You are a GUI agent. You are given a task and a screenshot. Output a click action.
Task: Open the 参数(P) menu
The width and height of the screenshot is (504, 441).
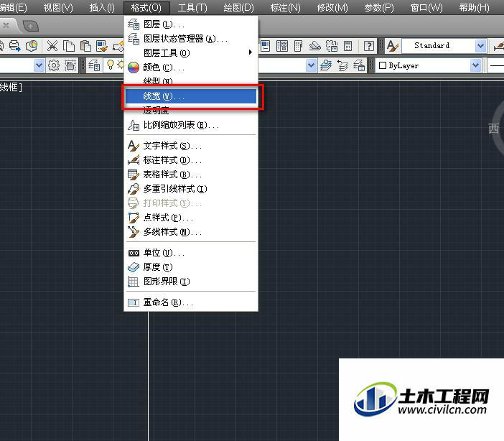tap(379, 7)
